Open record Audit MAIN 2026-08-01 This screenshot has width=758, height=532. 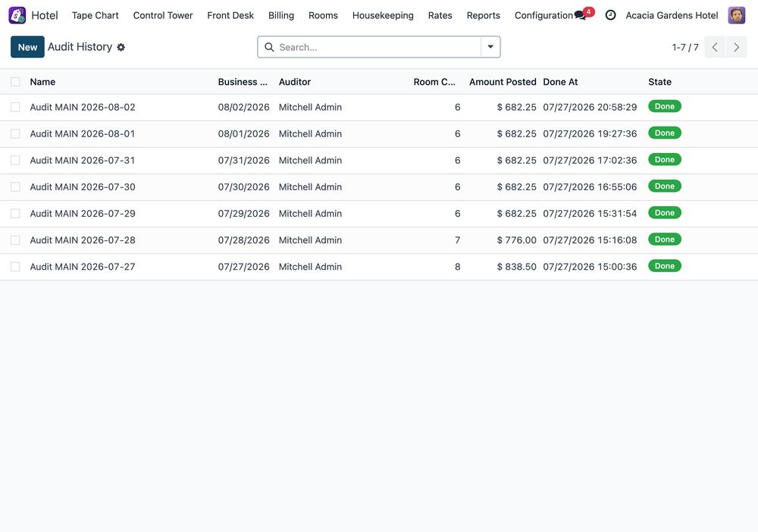tap(83, 134)
